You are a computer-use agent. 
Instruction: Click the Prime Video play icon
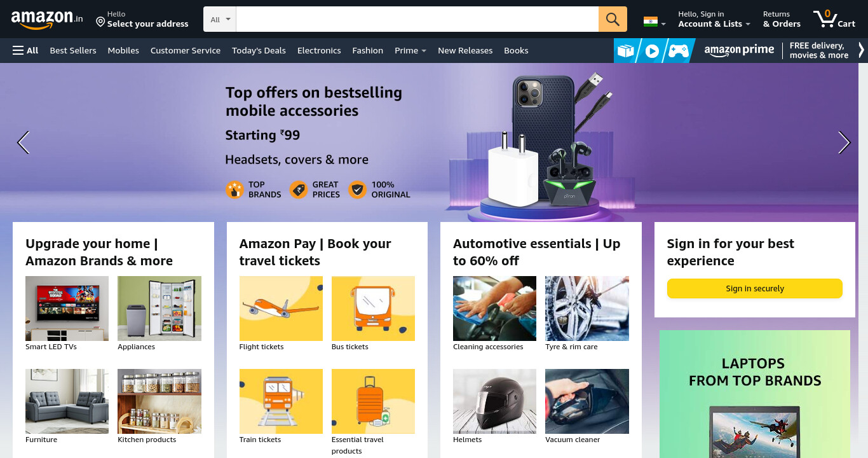point(652,51)
